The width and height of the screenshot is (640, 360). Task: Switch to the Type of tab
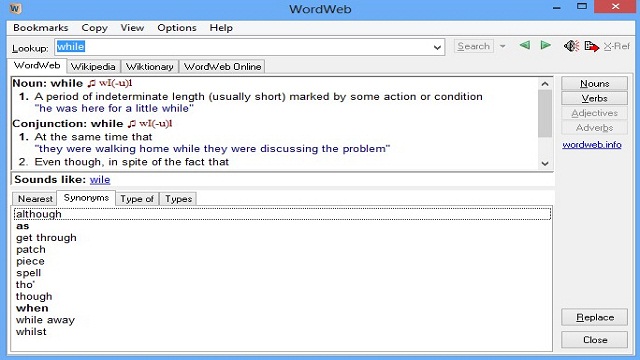tap(137, 199)
